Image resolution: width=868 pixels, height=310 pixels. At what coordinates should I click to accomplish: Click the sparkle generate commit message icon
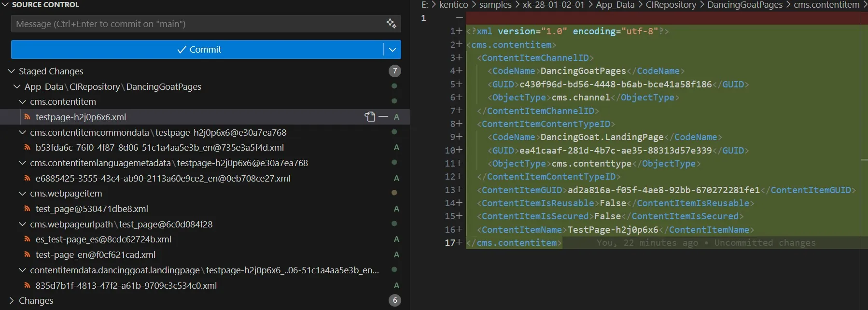392,23
